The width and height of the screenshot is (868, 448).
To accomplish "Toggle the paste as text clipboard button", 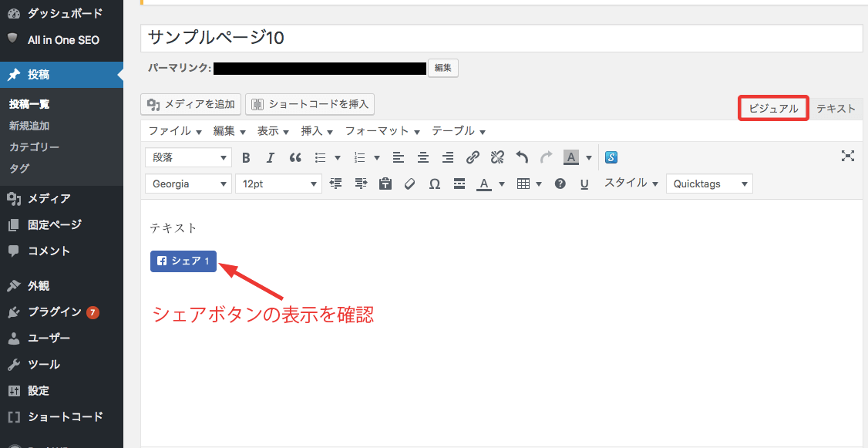I will (x=385, y=184).
